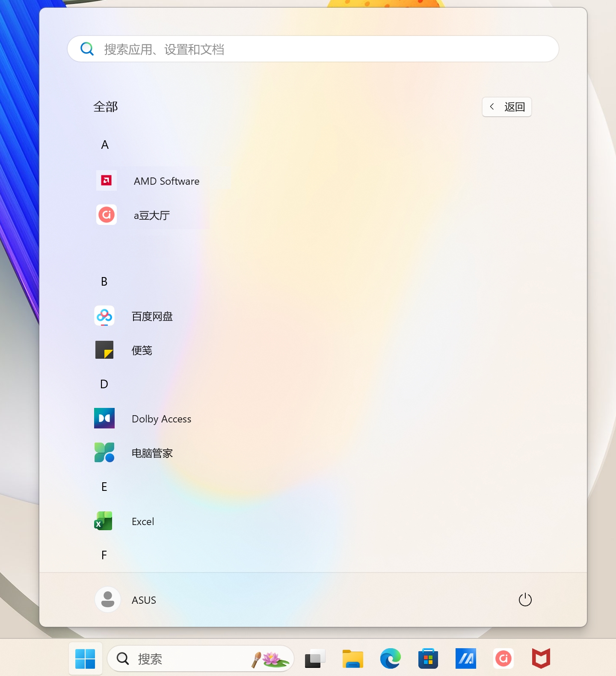This screenshot has height=676, width=616.
Task: Launch Excel from the app list
Action: (x=142, y=522)
